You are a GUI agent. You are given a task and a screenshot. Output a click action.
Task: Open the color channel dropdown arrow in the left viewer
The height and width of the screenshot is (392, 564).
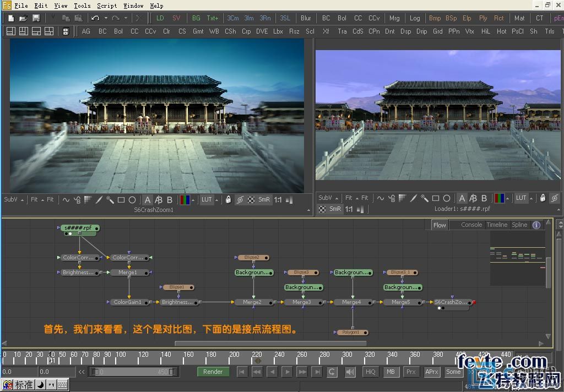point(193,200)
